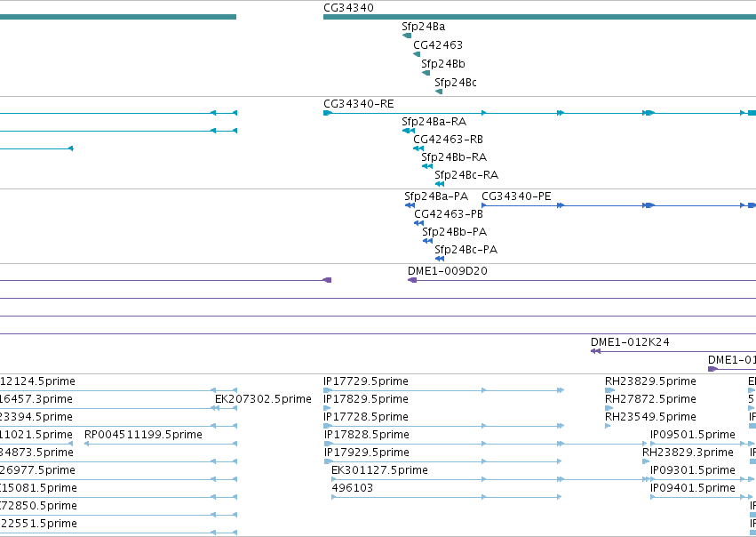Select the Sfp24Bb gene label
This screenshot has height=537, width=756.
click(443, 64)
